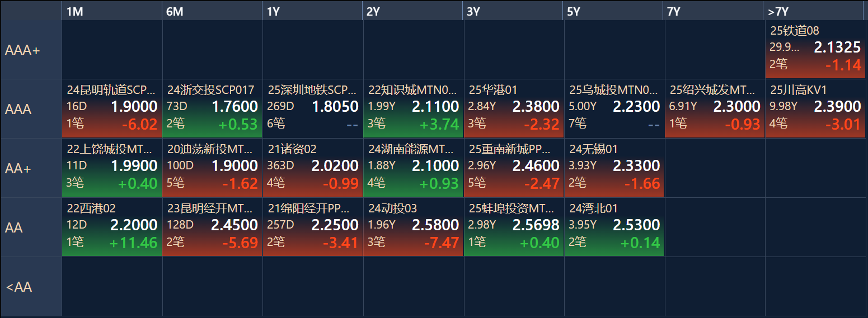The image size is (868, 318).
Task: Open the 25深圳地铁SCP bond cell
Action: point(313,109)
